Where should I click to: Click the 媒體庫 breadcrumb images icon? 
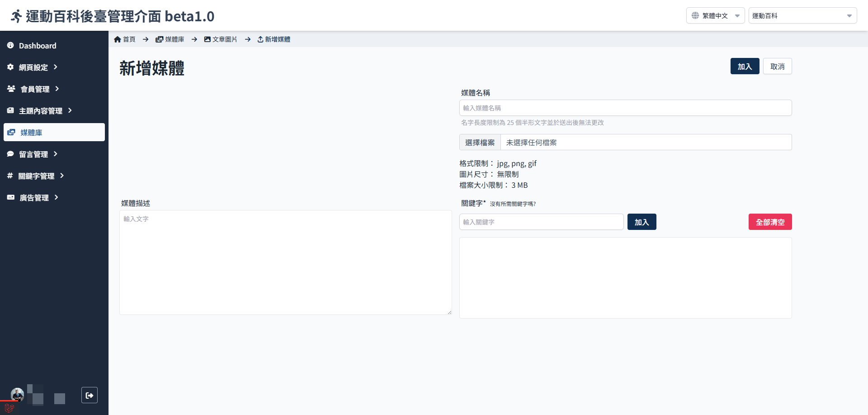click(159, 39)
